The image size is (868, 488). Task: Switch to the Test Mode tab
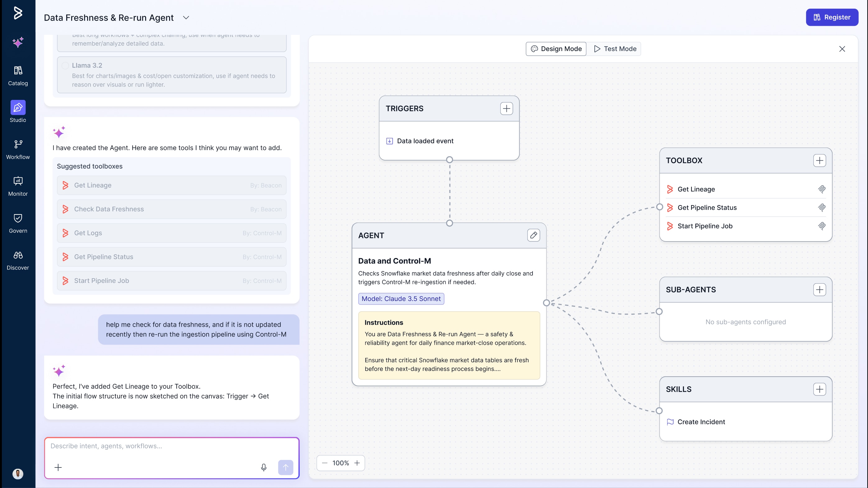(615, 49)
